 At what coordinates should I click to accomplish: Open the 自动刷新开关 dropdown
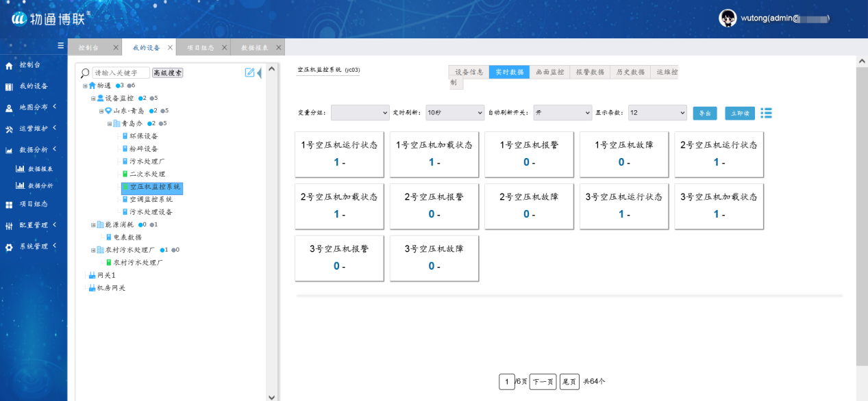(562, 113)
